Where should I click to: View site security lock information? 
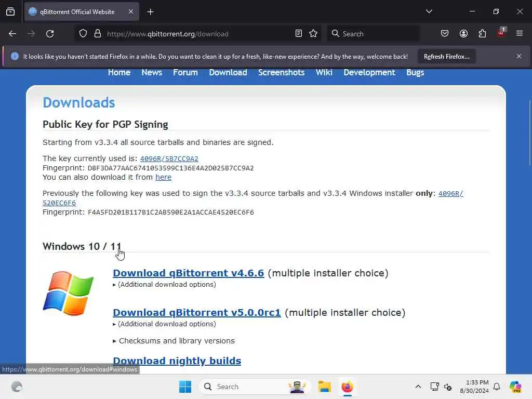98,34
